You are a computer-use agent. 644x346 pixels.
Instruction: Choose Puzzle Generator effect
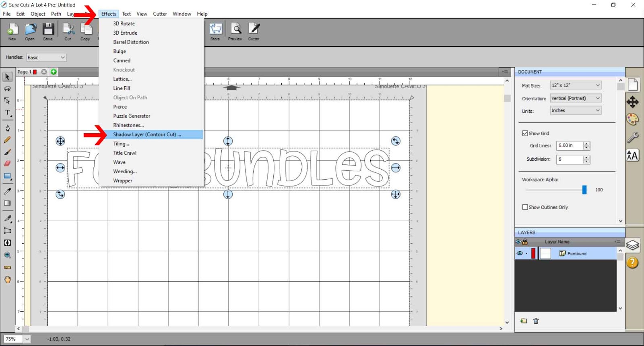pos(151,116)
